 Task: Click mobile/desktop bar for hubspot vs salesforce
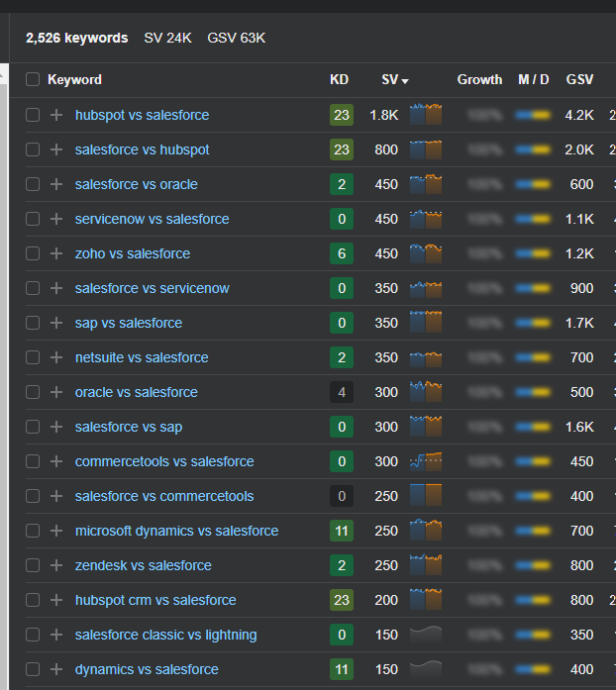pos(533,115)
